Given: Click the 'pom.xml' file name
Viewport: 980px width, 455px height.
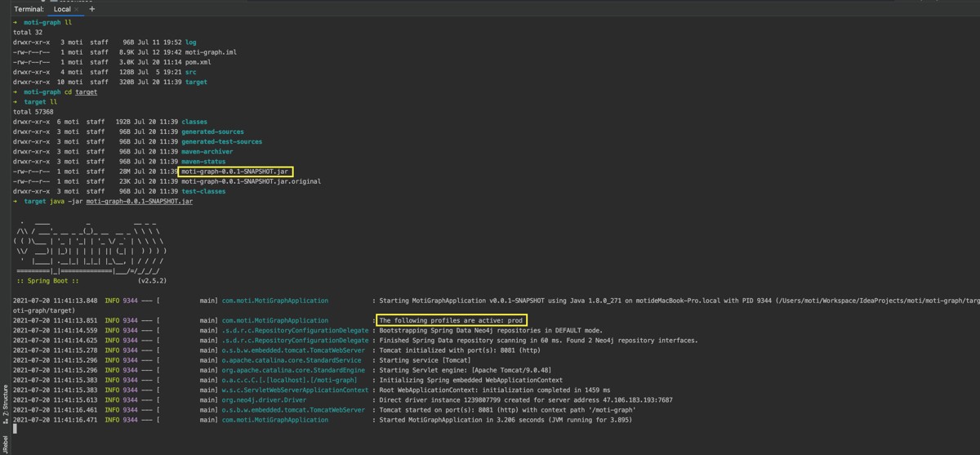Looking at the screenshot, I should 198,62.
